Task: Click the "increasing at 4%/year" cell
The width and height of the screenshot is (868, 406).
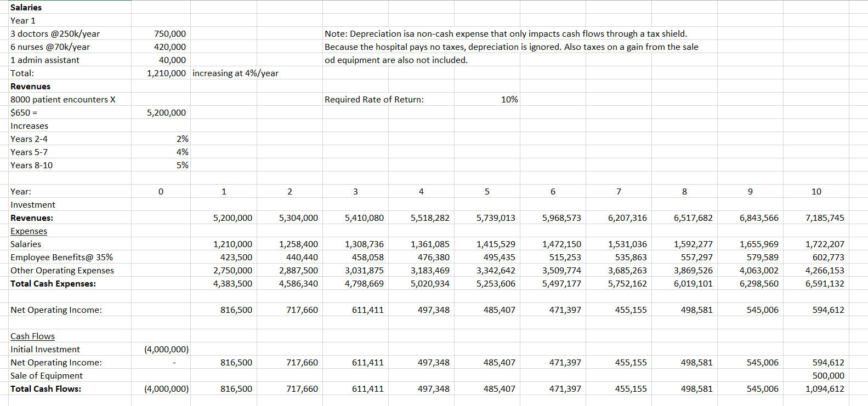Action: click(x=235, y=73)
